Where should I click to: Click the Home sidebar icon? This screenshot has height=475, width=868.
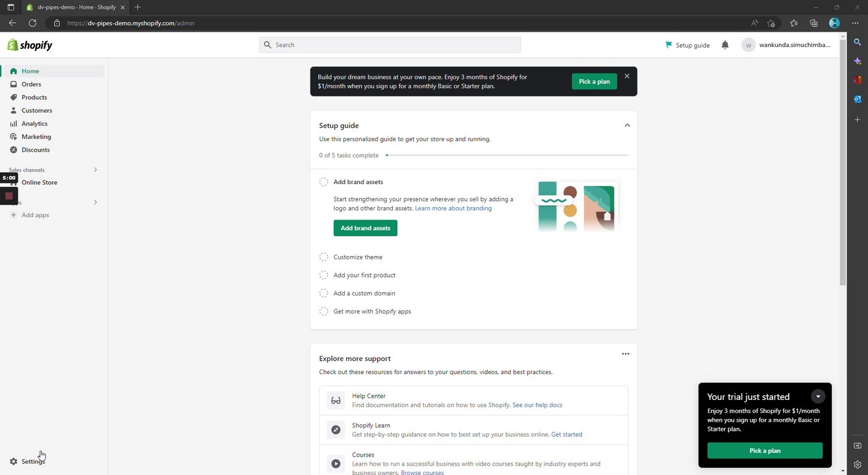[14, 71]
